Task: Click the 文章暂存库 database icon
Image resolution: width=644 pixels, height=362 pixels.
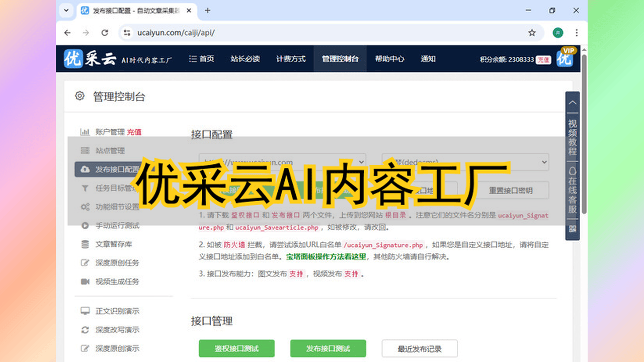Action: point(85,244)
